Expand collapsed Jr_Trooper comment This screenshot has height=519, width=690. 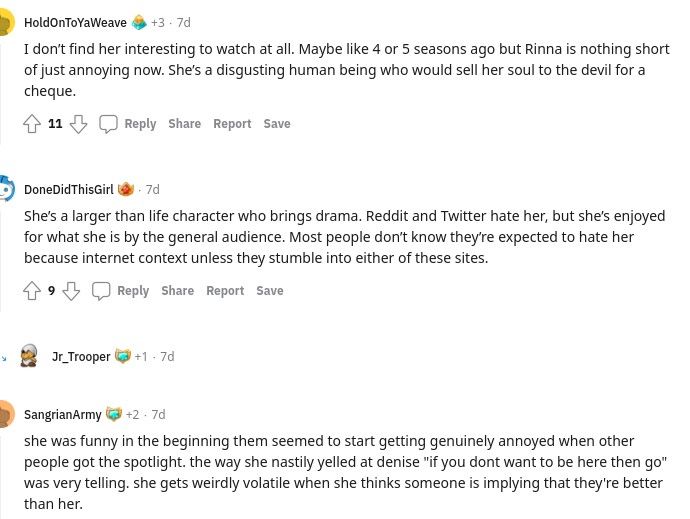(x=4, y=358)
